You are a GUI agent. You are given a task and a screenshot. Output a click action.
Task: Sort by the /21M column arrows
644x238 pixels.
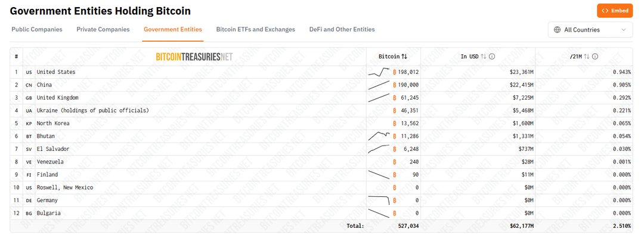pos(587,57)
